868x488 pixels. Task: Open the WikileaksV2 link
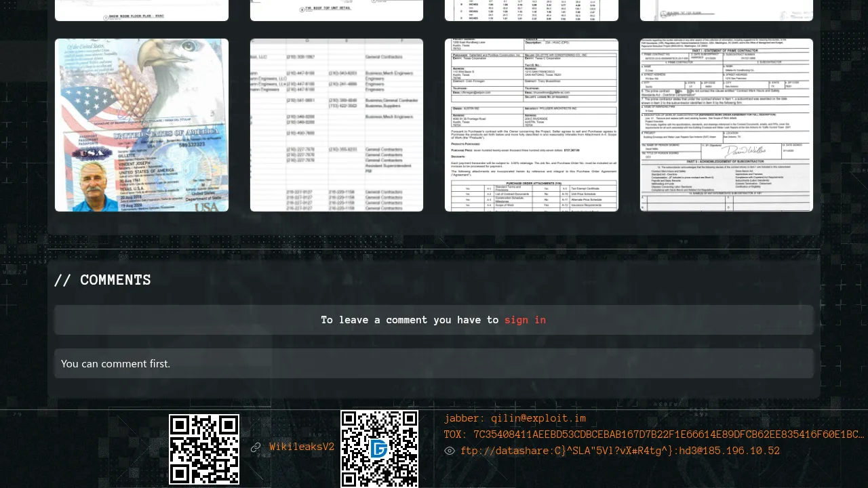tap(302, 447)
